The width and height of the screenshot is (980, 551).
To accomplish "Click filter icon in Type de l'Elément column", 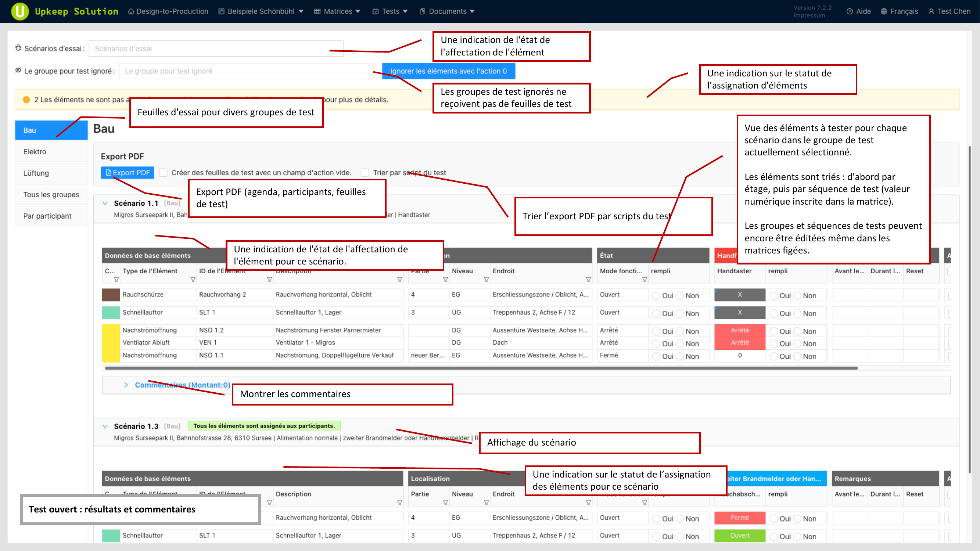I will (x=193, y=280).
